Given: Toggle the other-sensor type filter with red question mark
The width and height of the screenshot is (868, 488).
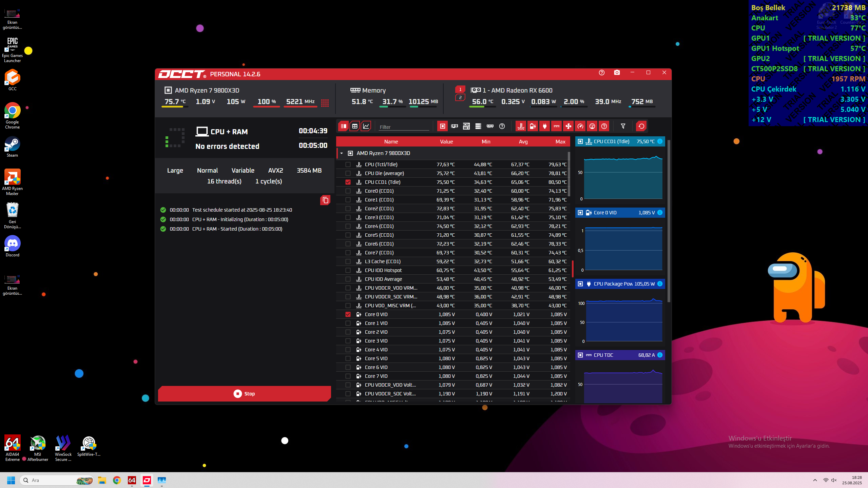Looking at the screenshot, I should [x=604, y=126].
